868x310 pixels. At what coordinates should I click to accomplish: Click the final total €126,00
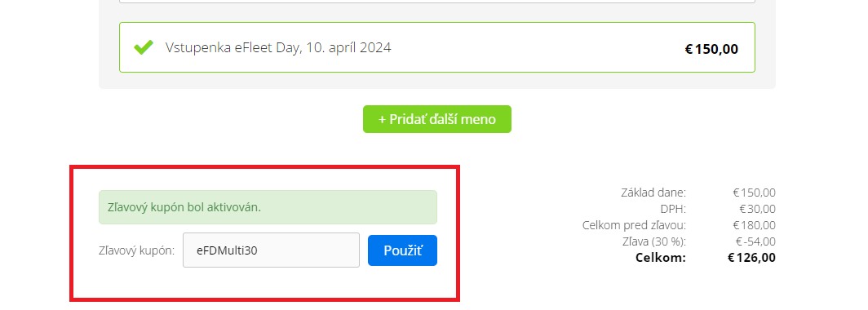tap(751, 258)
